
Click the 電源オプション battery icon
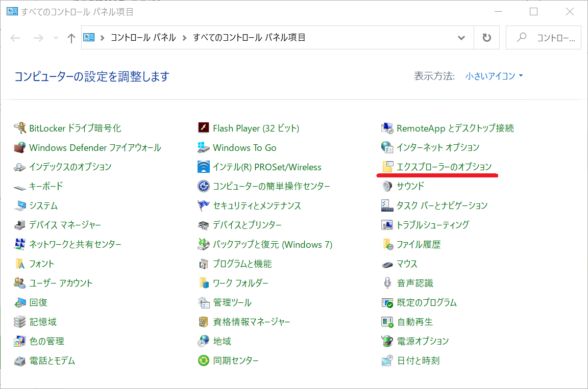point(387,341)
